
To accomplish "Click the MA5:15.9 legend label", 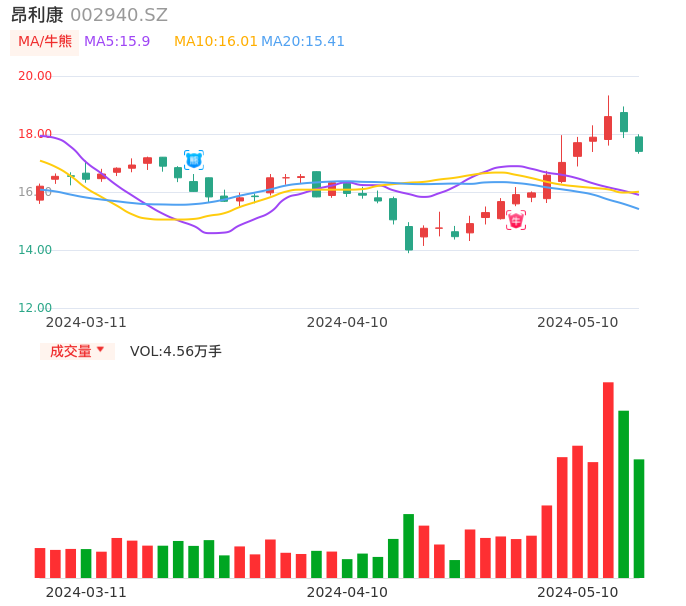I will point(117,42).
